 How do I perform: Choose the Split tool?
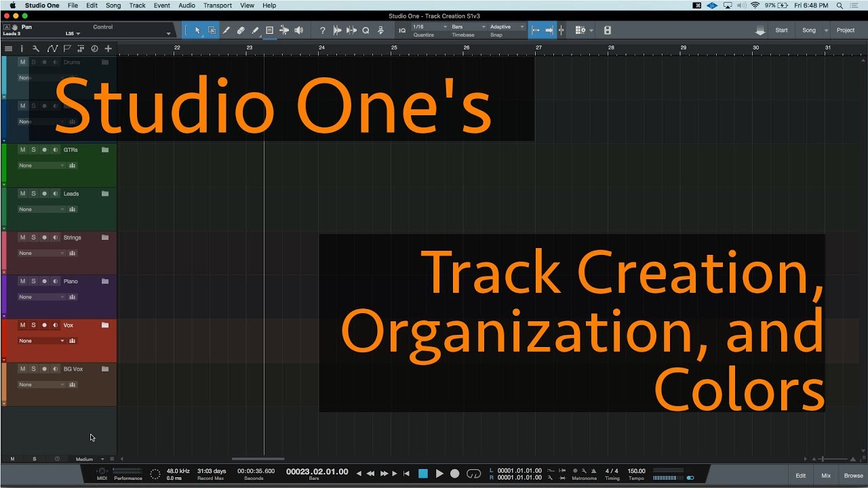pyautogui.click(x=226, y=30)
